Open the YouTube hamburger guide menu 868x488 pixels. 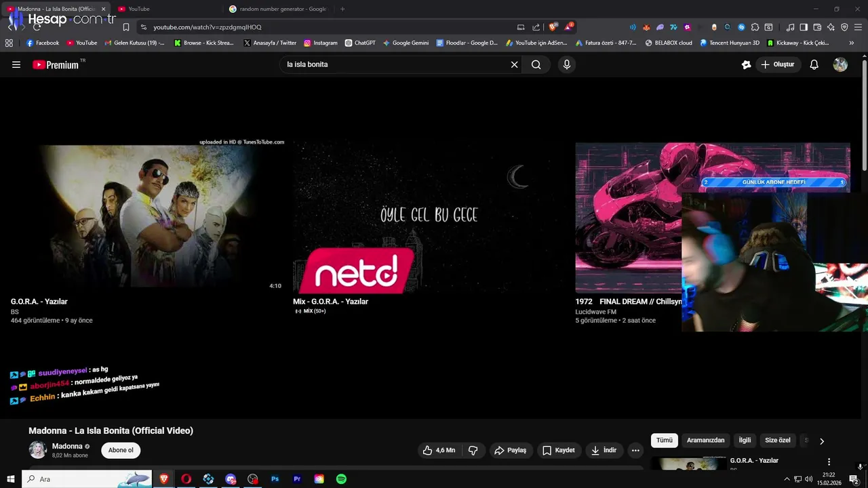coord(16,65)
